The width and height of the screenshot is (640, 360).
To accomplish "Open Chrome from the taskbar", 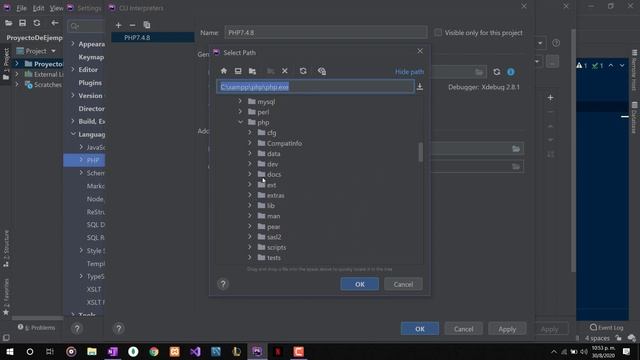I will click(x=154, y=351).
